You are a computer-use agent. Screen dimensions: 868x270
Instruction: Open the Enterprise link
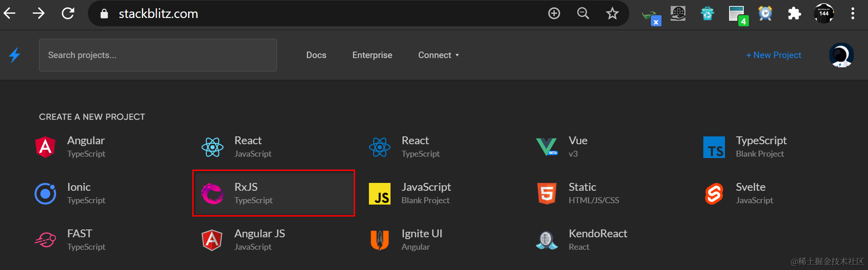[x=372, y=55]
